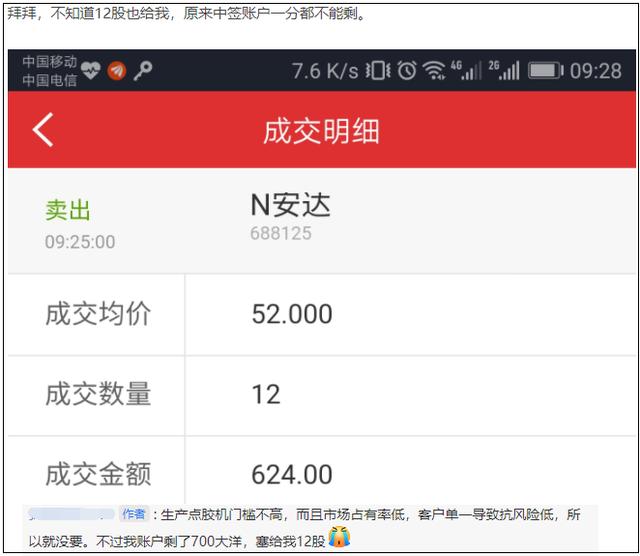The height and width of the screenshot is (556, 640).
Task: Tap the orange paper-plane notification icon
Action: pos(117,71)
